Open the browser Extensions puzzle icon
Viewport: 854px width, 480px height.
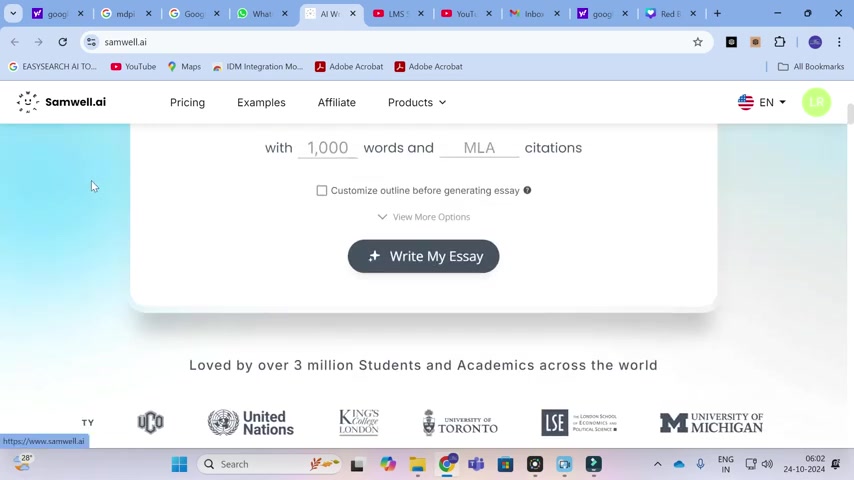pyautogui.click(x=780, y=42)
